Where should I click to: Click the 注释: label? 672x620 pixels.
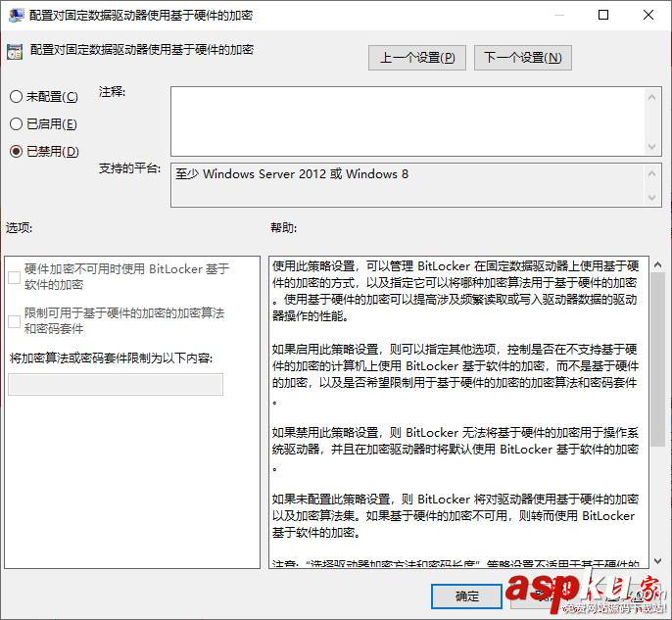[x=112, y=92]
